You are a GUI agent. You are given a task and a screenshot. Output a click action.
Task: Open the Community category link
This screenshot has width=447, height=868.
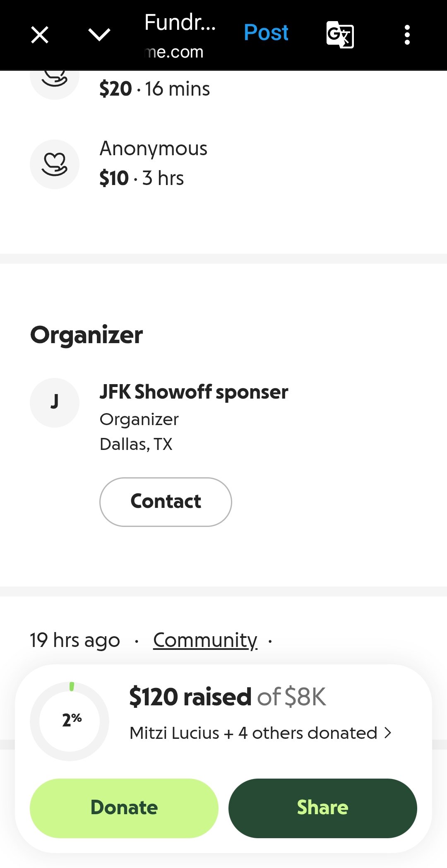coord(205,640)
